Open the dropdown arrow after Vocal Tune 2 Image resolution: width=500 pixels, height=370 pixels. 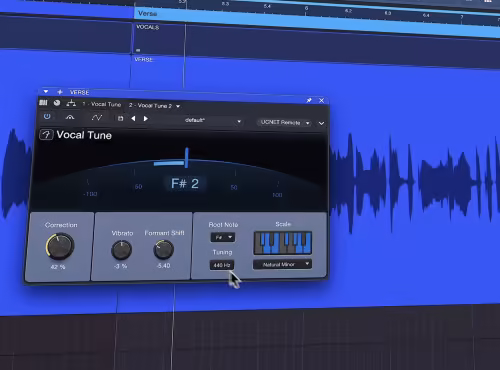tap(178, 106)
